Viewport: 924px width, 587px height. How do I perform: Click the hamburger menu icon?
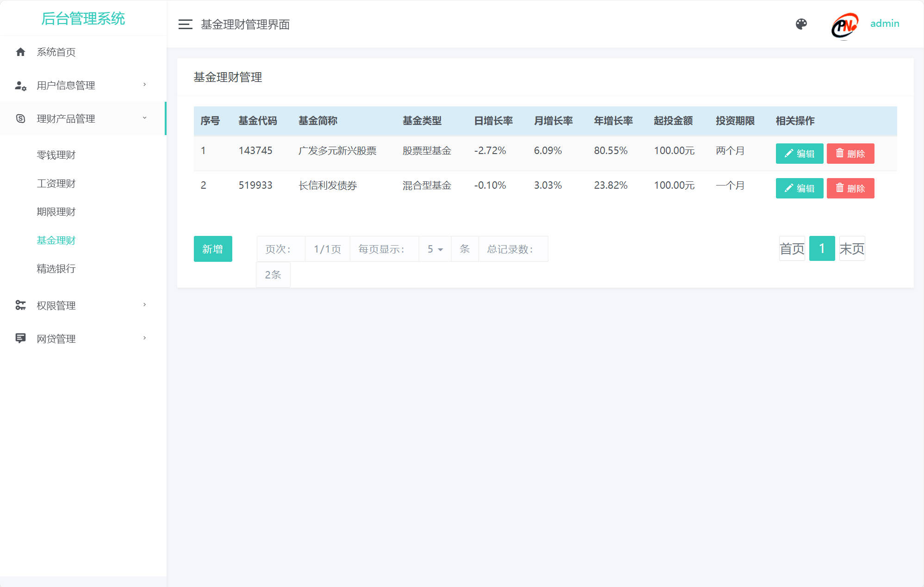pyautogui.click(x=185, y=24)
